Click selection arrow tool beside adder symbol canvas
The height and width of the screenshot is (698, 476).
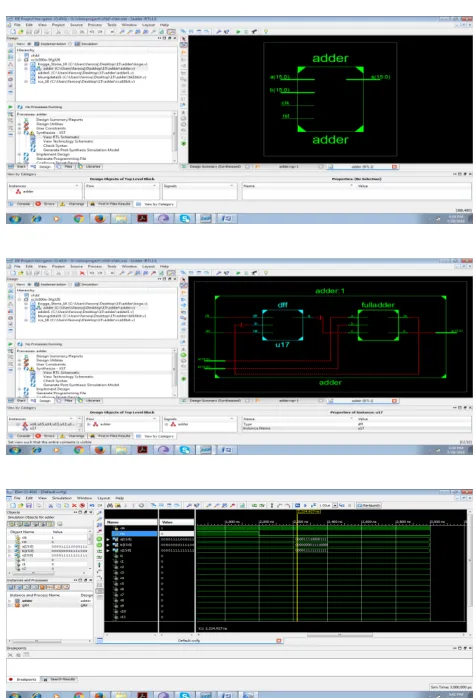click(183, 39)
